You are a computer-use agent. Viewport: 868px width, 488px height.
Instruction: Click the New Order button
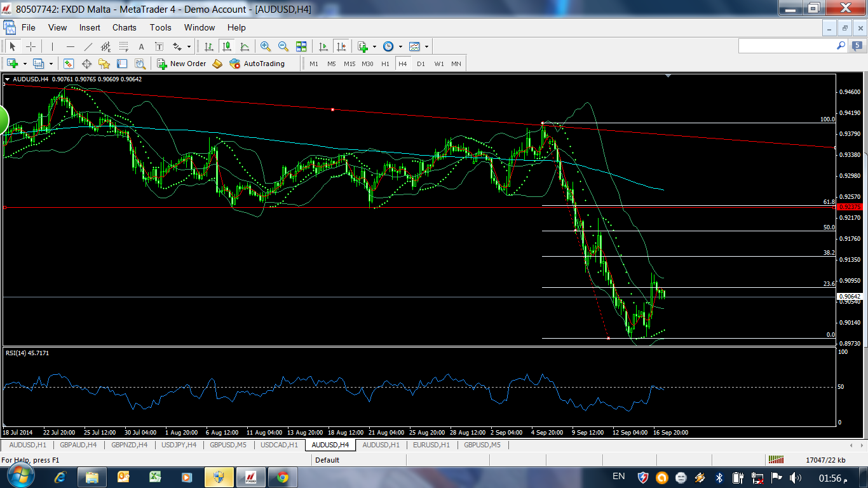182,64
